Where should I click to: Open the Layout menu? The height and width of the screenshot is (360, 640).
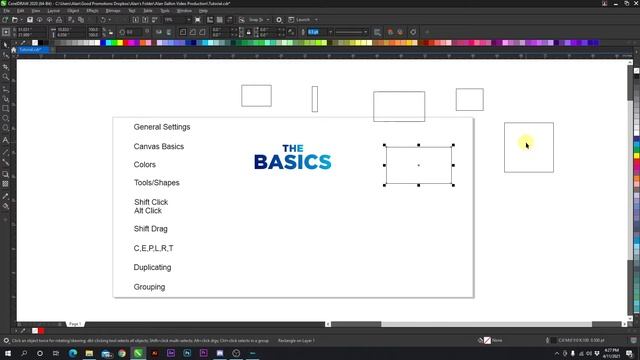53,11
